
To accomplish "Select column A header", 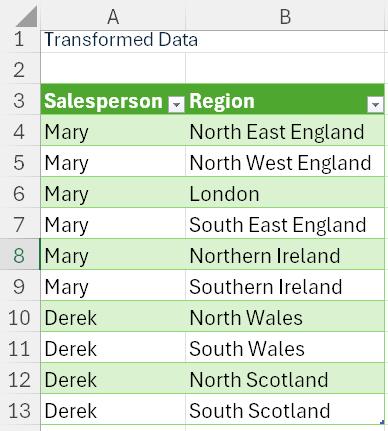I will [x=113, y=16].
